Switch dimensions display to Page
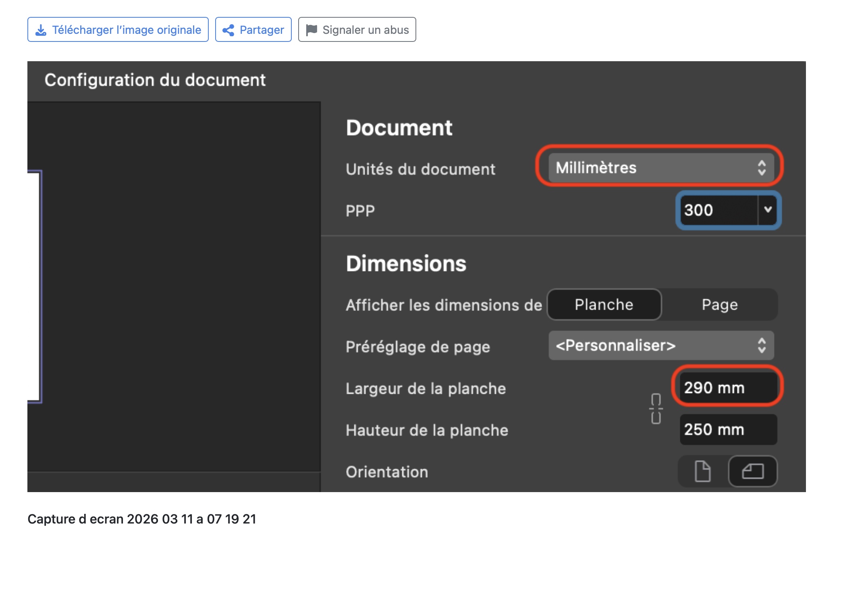This screenshot has height=596, width=868. click(719, 305)
